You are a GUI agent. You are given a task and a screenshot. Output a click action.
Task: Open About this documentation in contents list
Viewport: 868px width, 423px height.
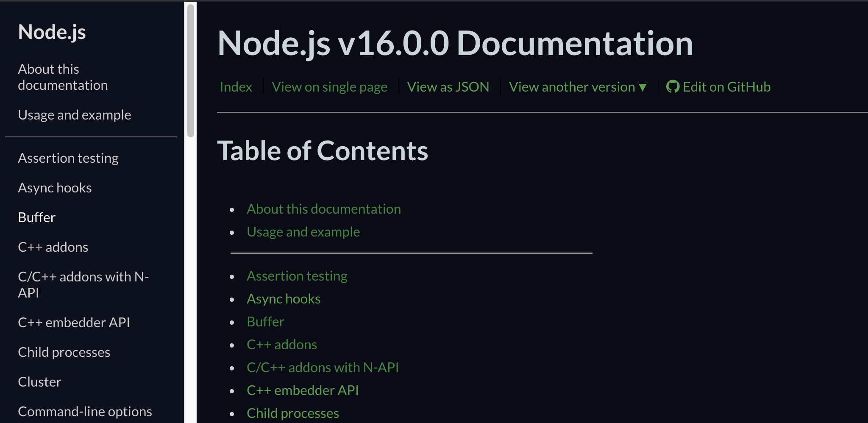tap(324, 209)
